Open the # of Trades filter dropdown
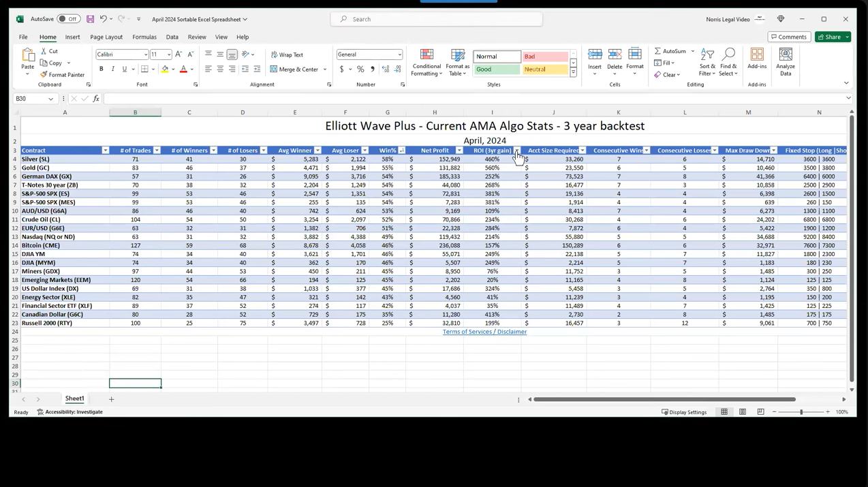The image size is (868, 487). 157,151
